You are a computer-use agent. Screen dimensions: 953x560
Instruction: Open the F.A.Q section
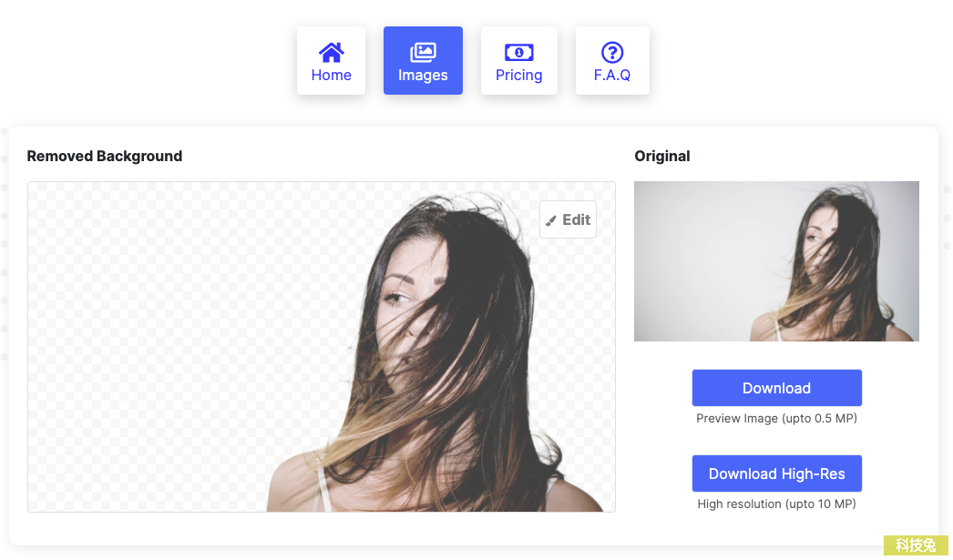(612, 60)
